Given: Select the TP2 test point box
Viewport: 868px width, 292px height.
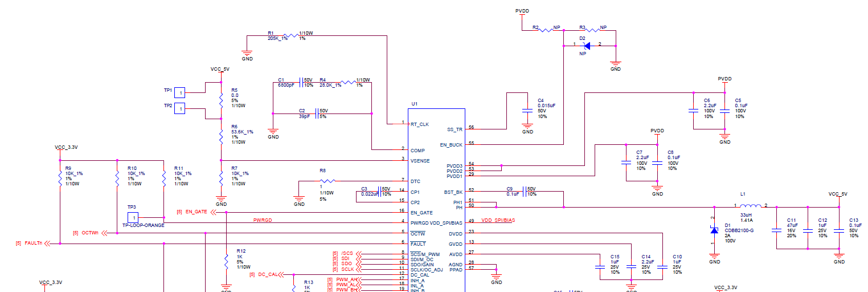Looking at the screenshot, I should pyautogui.click(x=180, y=108).
